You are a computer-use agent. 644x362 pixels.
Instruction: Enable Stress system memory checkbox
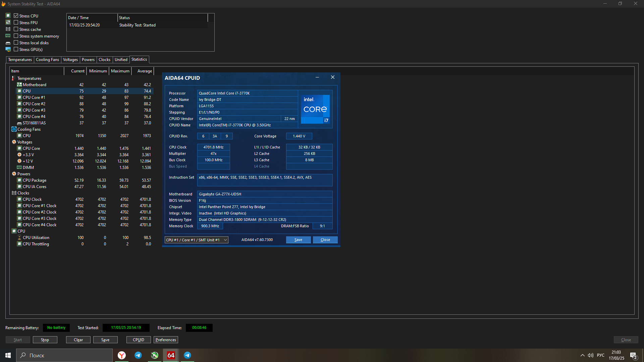tap(16, 36)
